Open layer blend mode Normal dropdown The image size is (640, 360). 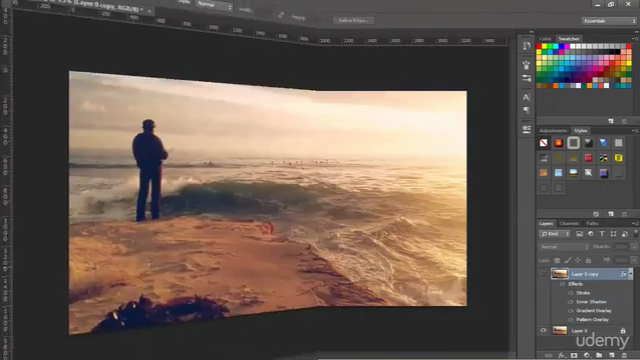[x=564, y=247]
